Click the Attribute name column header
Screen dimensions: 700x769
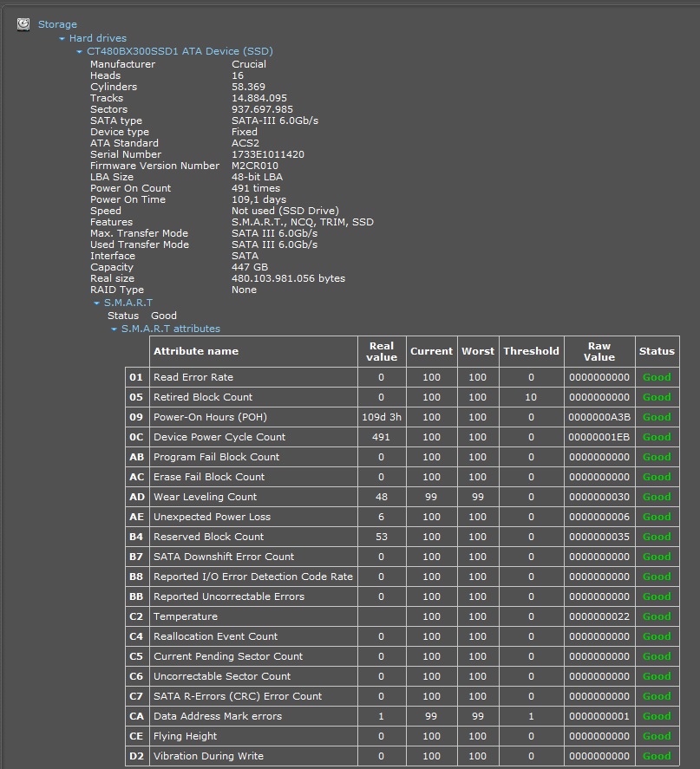(253, 351)
